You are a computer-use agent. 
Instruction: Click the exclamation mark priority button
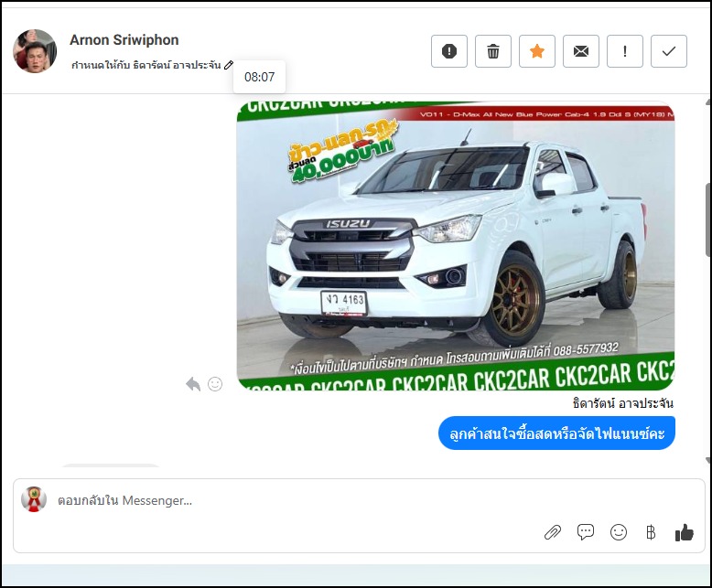pos(625,51)
